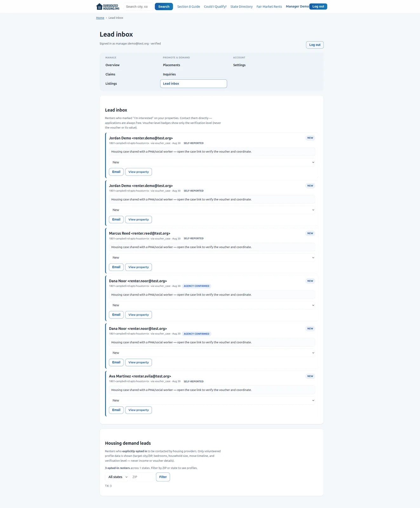420x508 pixels.
Task: Click the outlined Log out button below header
Action: pyautogui.click(x=315, y=45)
